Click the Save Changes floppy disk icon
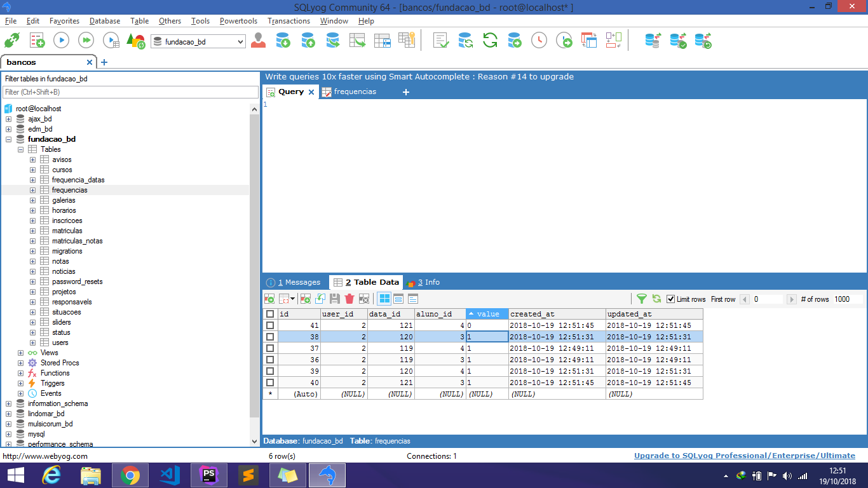The width and height of the screenshot is (868, 488). 334,299
